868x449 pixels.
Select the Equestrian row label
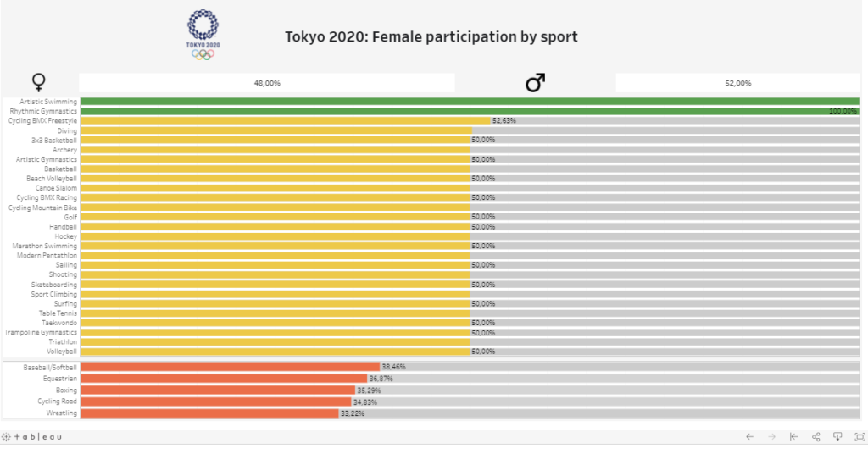[x=61, y=379]
